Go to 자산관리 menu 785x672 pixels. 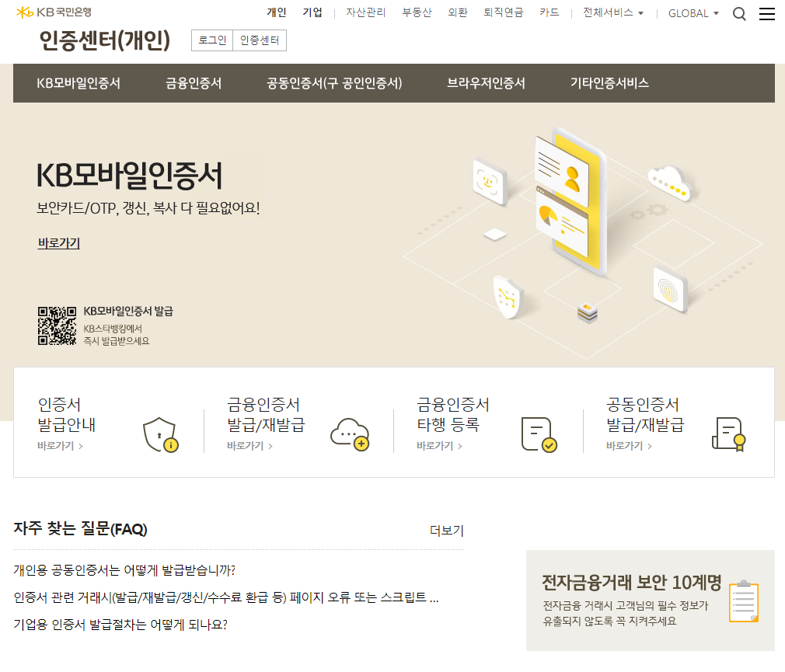click(366, 12)
